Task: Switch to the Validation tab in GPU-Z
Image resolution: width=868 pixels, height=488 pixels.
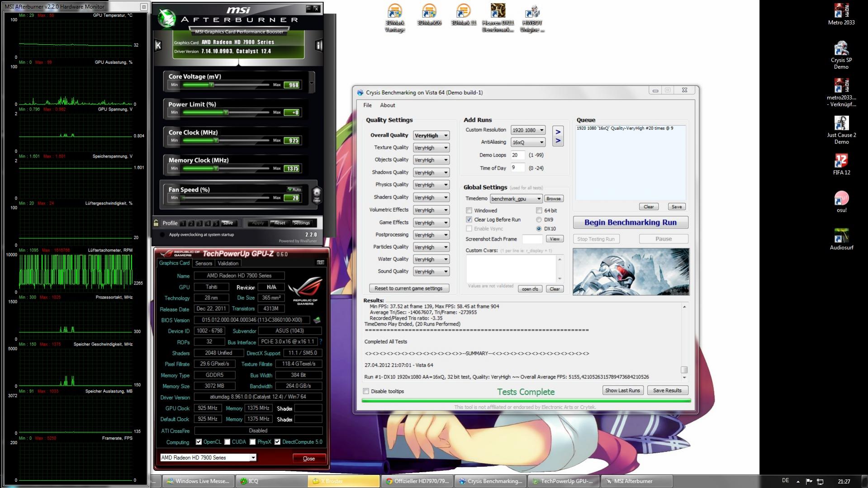Action: 228,263
